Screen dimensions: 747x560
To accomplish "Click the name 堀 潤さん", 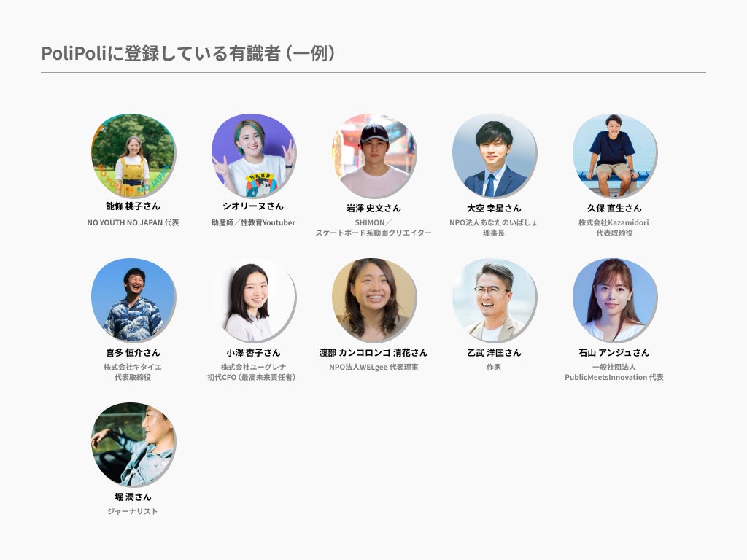I will (x=133, y=497).
